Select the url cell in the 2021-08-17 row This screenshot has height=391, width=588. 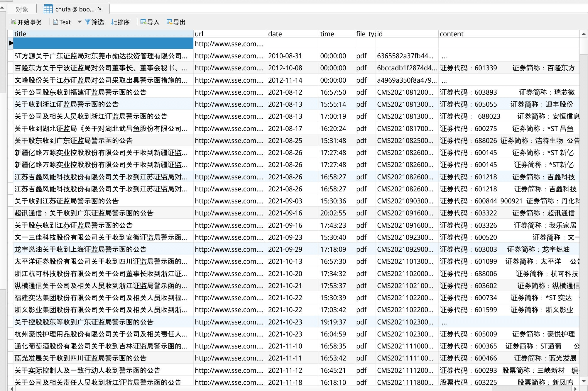click(x=230, y=128)
